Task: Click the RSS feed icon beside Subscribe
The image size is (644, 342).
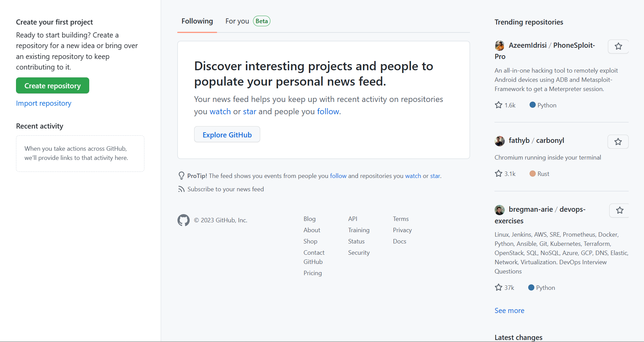Action: point(181,189)
